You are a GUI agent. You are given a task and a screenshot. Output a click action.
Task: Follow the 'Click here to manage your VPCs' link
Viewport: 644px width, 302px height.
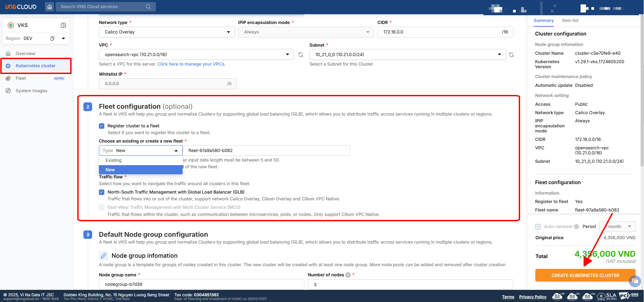click(x=191, y=64)
